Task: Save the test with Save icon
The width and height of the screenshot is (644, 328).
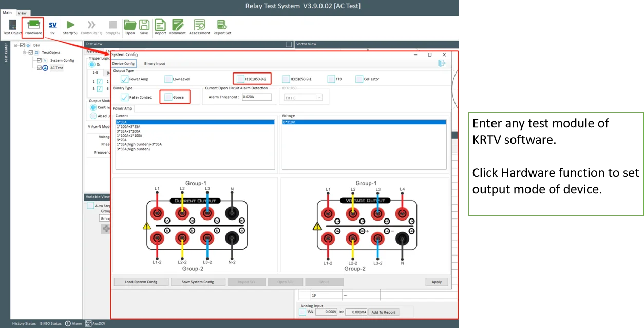Action: pos(144,27)
